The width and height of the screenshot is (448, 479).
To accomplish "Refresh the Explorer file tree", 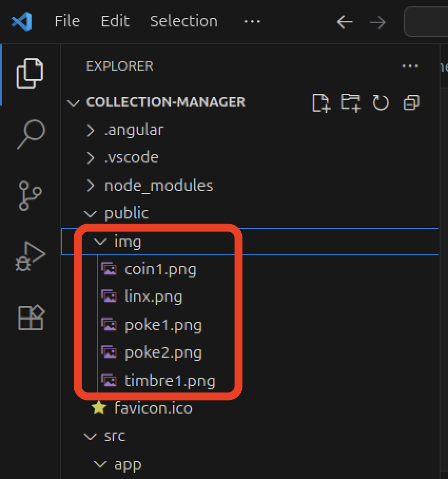I will pos(381,102).
